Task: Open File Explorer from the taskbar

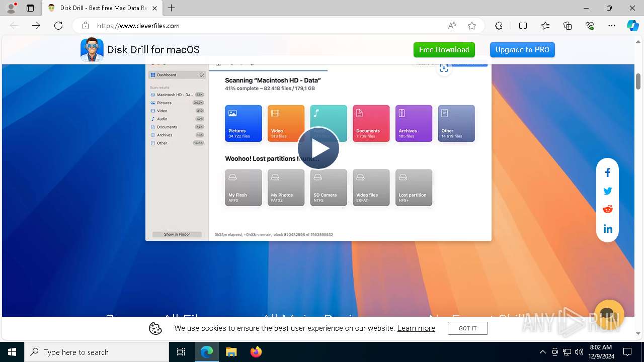Action: pos(231,352)
